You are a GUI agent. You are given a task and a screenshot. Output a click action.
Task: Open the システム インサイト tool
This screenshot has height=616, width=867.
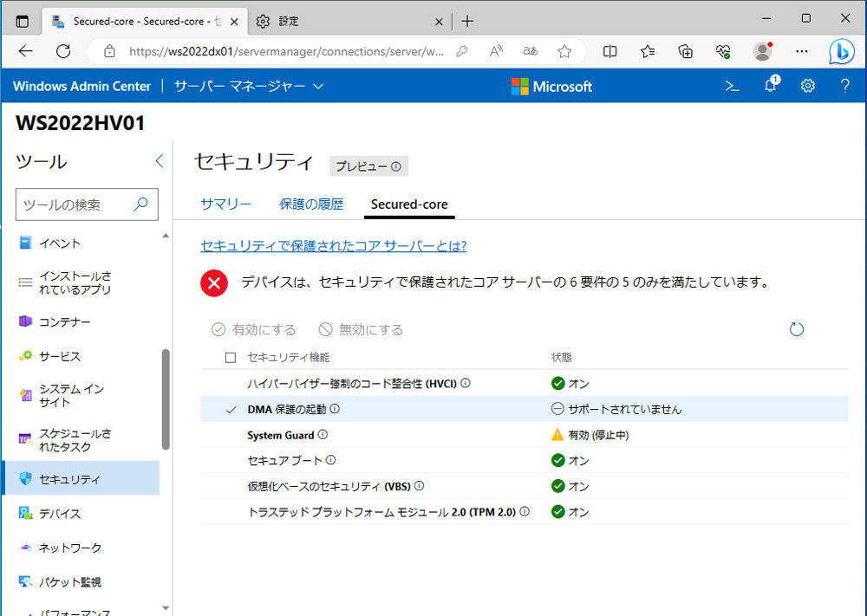coord(81,396)
